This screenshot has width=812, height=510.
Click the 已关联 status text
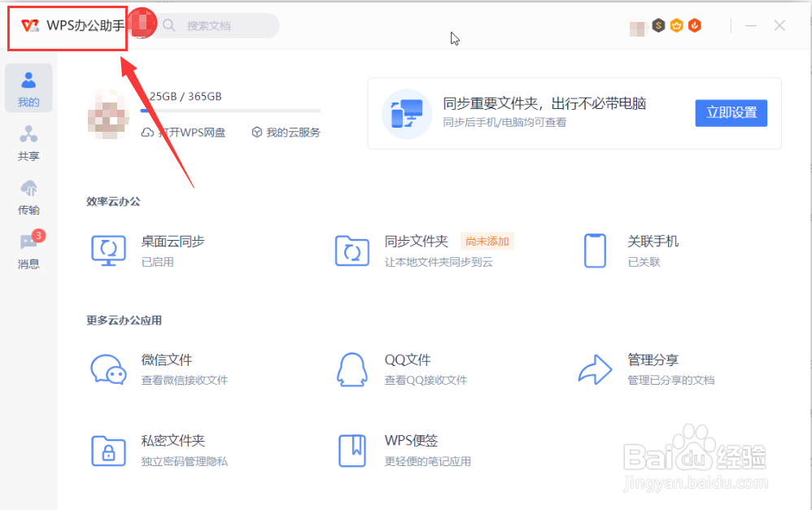click(x=644, y=262)
